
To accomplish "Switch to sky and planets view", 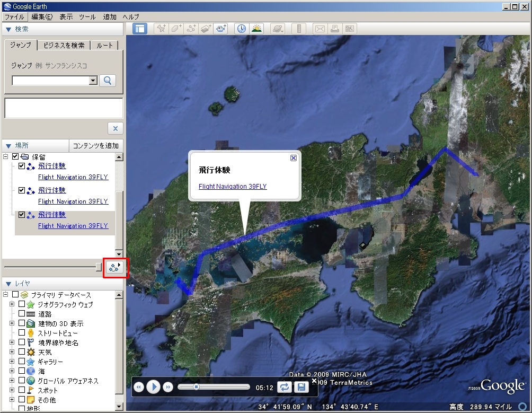I will (278, 29).
